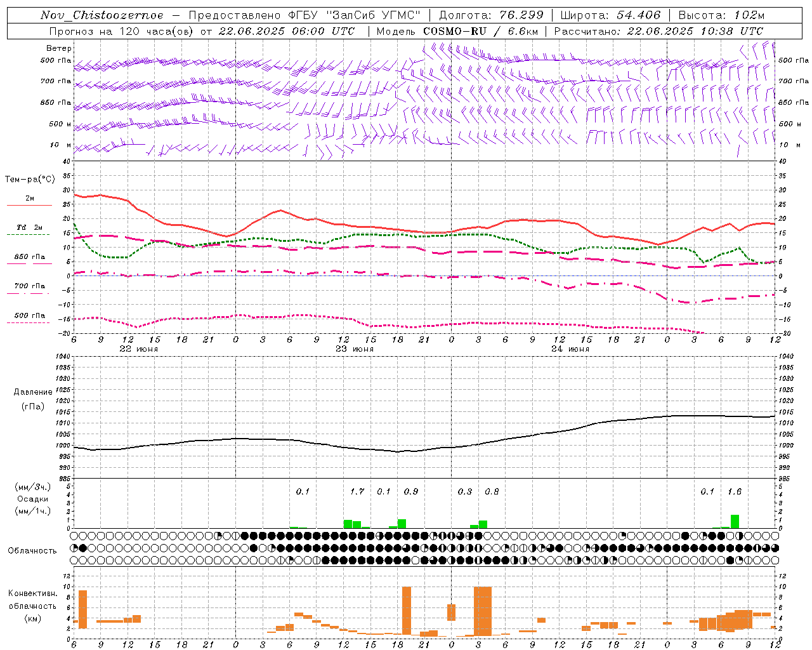812x650 pixels.
Task: Select the 'Рассчитано: 22.06.2025 10:38 UTC' text
Action: 658,31
